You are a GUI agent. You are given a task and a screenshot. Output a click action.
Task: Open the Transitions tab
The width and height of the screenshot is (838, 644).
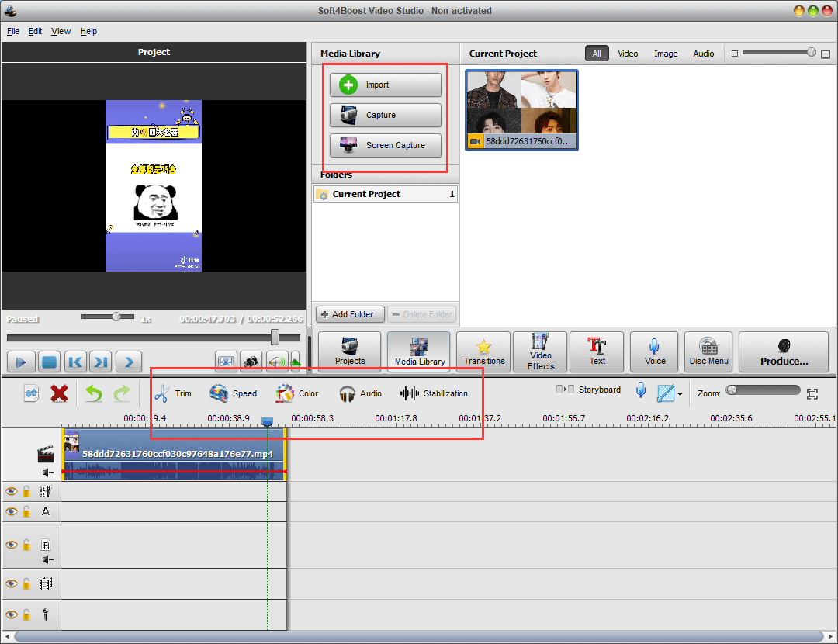(483, 351)
